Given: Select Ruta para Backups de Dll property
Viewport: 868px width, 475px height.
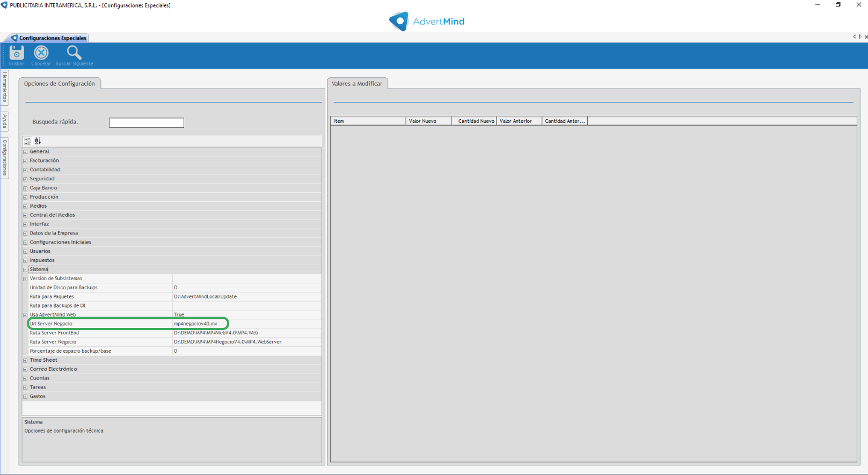Looking at the screenshot, I should (x=100, y=306).
